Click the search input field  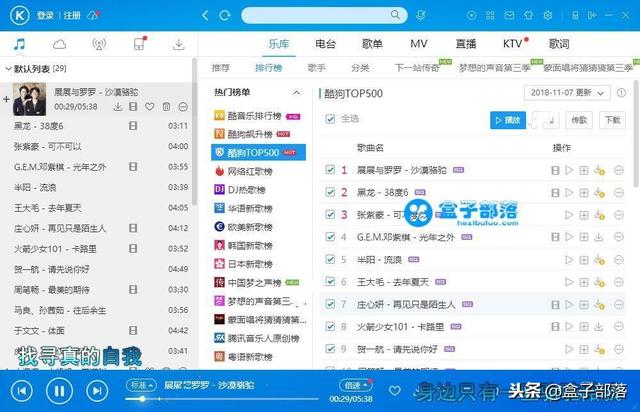click(324, 15)
